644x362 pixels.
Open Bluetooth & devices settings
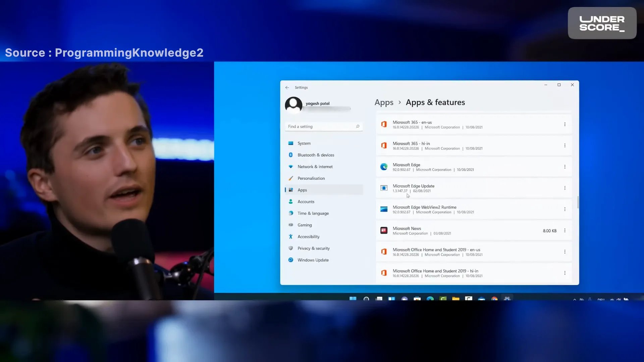point(324,155)
